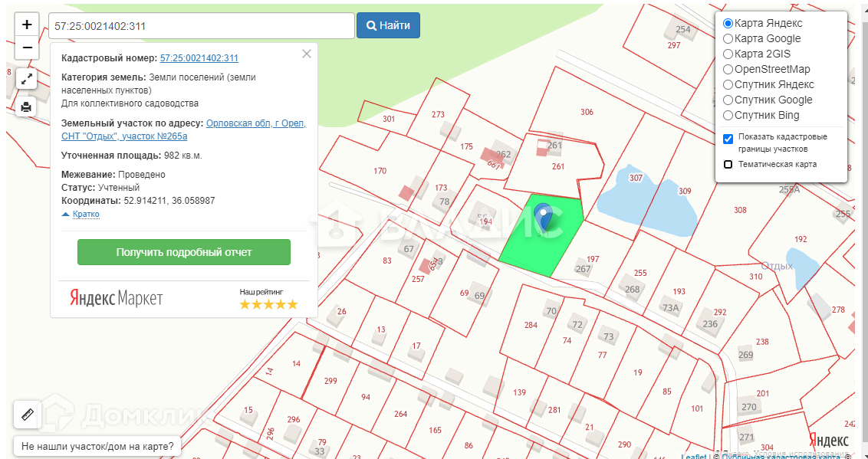868x459 pixels.
Task: Click parcel labeled 85 on map
Action: (x=666, y=392)
